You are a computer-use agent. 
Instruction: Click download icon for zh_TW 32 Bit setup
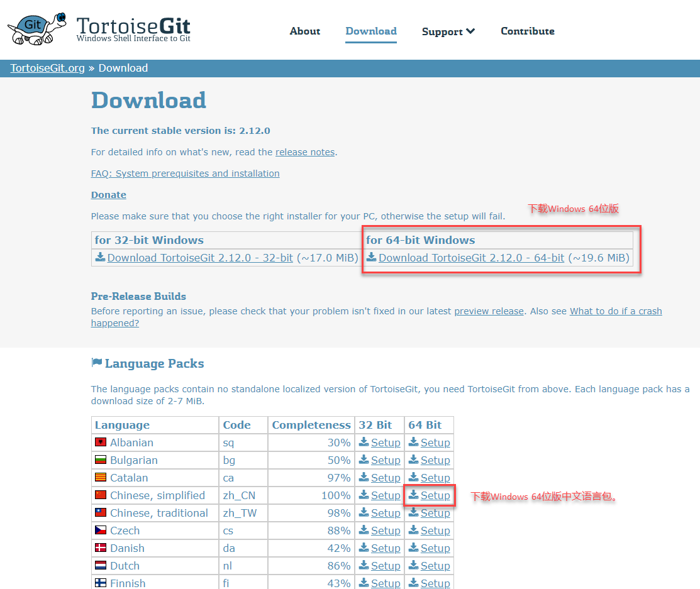pyautogui.click(x=364, y=512)
